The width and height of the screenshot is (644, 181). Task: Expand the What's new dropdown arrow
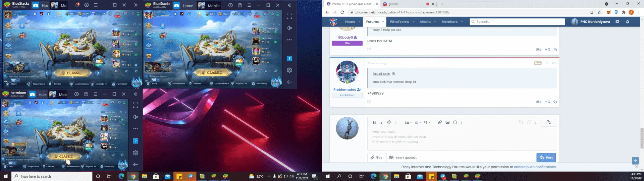tap(414, 22)
